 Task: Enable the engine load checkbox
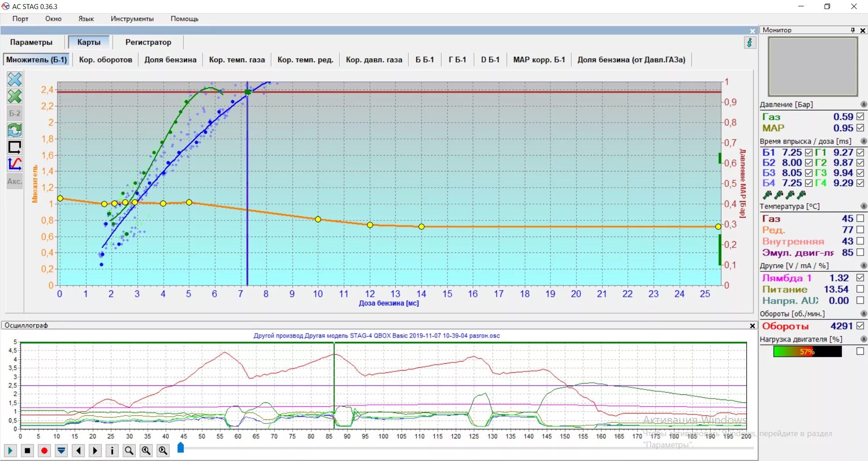(x=860, y=351)
